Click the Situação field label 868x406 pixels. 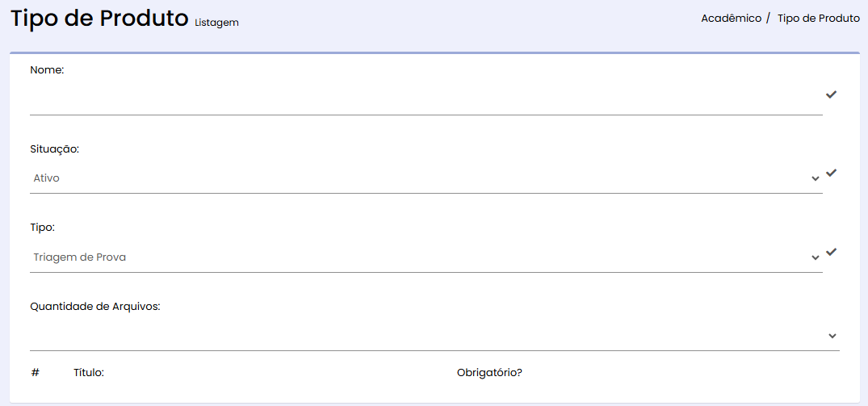click(54, 149)
